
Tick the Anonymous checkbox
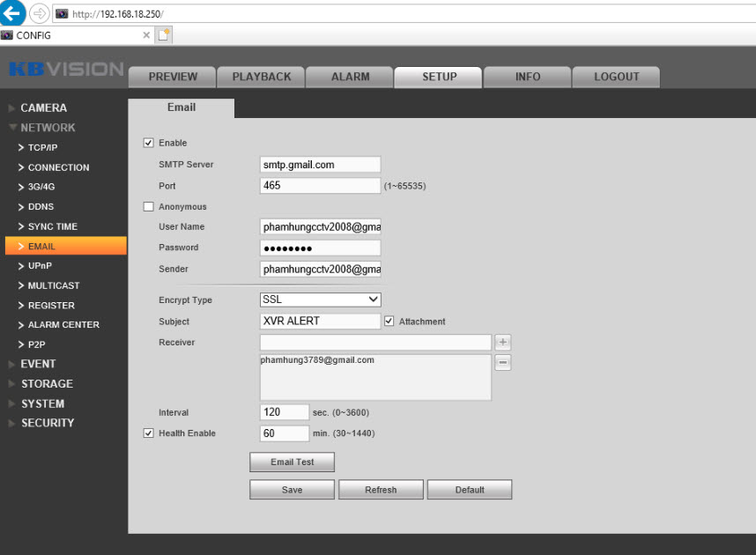pos(148,207)
